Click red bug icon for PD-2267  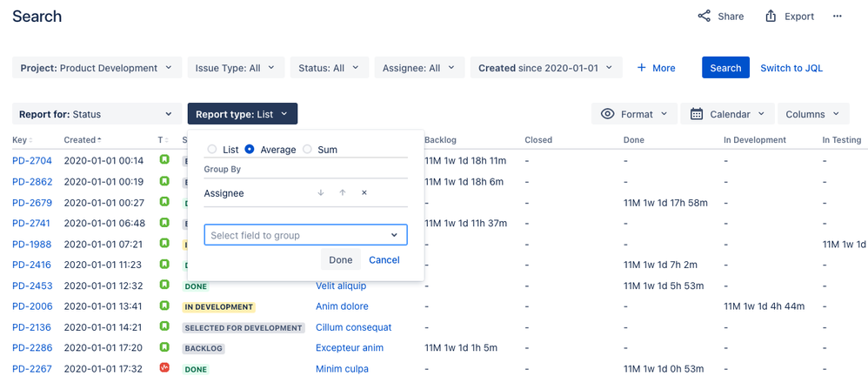(164, 367)
